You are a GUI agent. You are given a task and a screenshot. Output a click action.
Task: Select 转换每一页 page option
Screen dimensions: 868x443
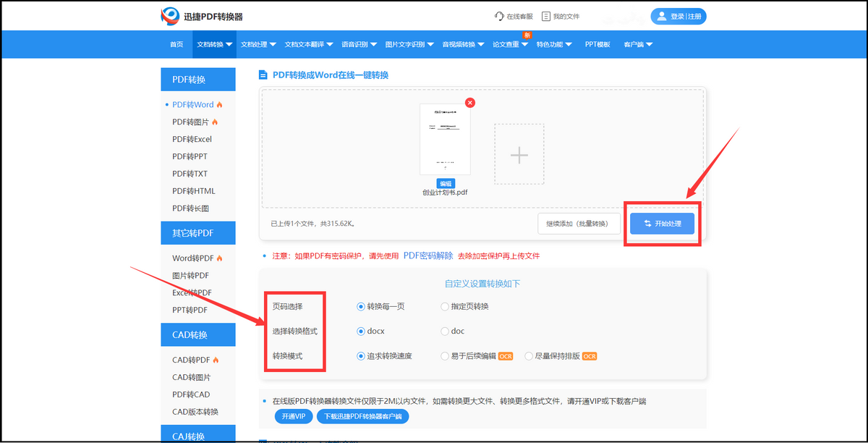tap(361, 306)
